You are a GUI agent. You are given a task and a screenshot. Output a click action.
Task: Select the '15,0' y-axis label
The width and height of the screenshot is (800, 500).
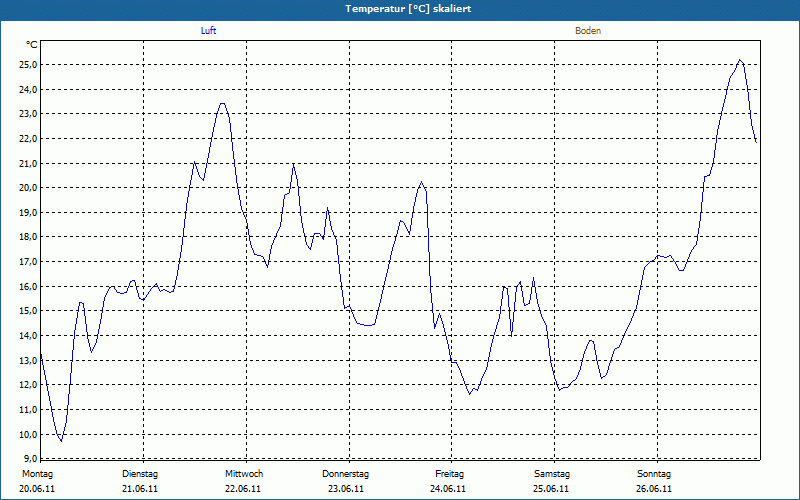tap(28, 311)
